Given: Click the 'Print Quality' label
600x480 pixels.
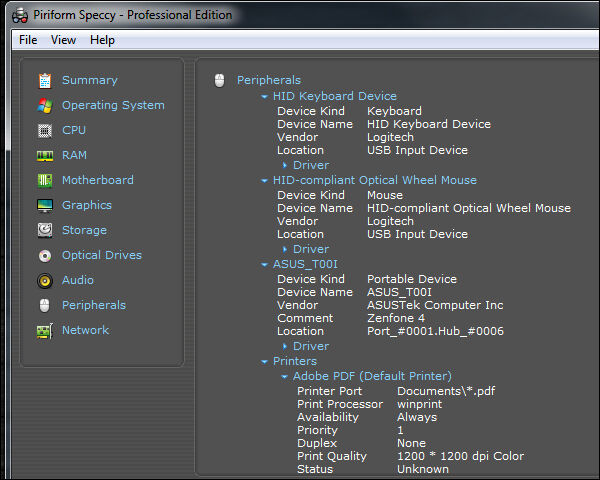Looking at the screenshot, I should pyautogui.click(x=332, y=456).
